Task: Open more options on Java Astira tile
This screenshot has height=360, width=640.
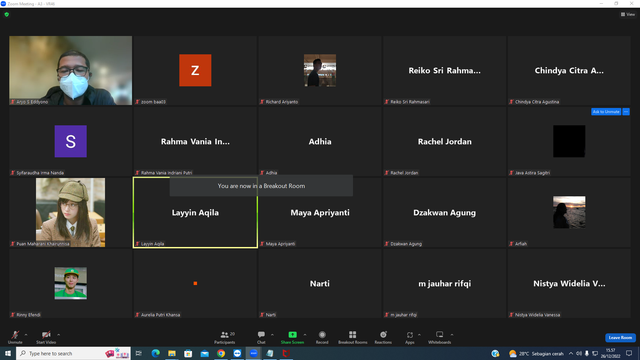Action: (626, 112)
